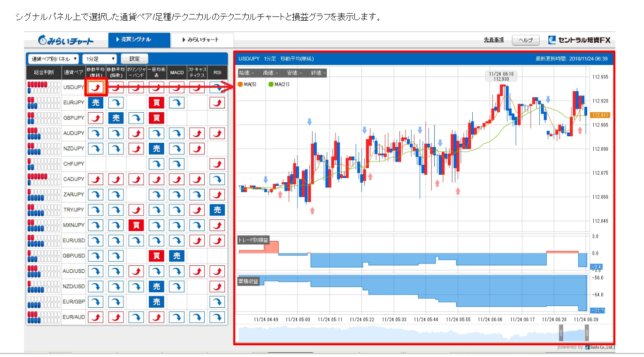The image size is (644, 357).
Task: Click EUR/GBP 一目均衡表 売 signal
Action: (x=156, y=302)
